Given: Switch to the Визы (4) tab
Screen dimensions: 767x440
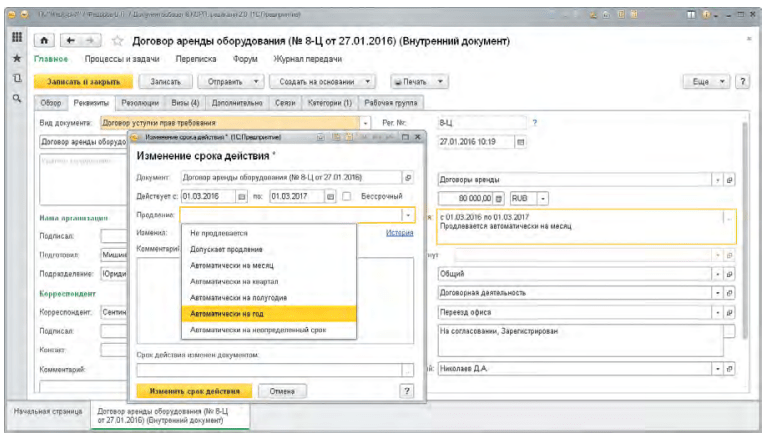Looking at the screenshot, I should [185, 103].
